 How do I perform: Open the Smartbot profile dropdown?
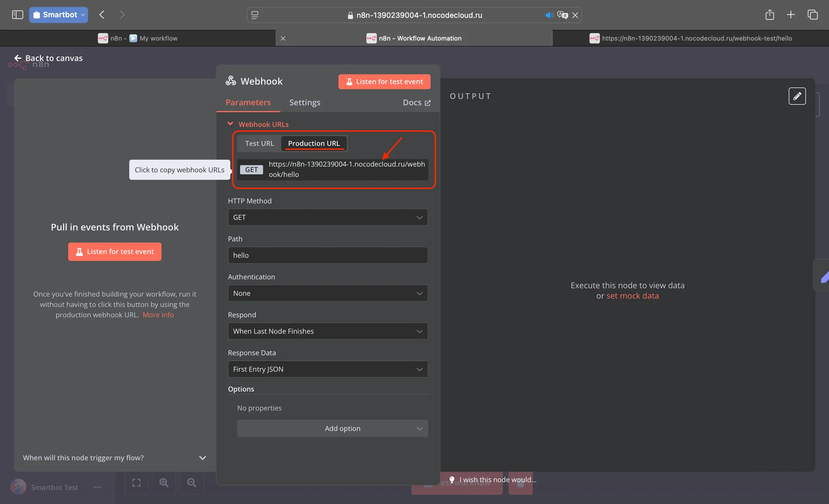[x=59, y=15]
